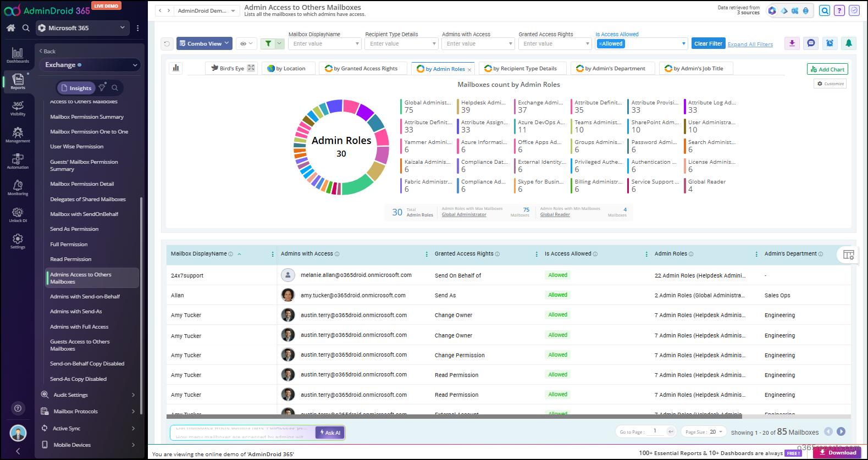Screen dimensions: 868x460
Task: Open the Management sidebar section
Action: tap(18, 135)
